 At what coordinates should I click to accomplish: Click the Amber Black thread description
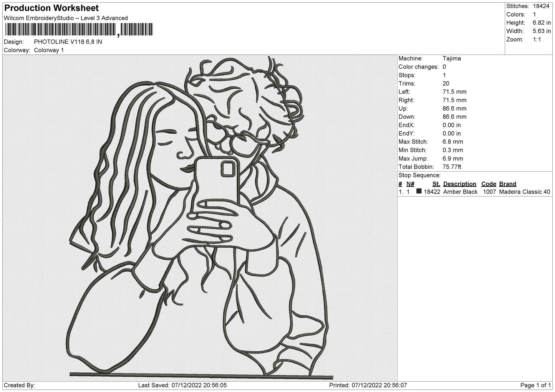coord(461,192)
